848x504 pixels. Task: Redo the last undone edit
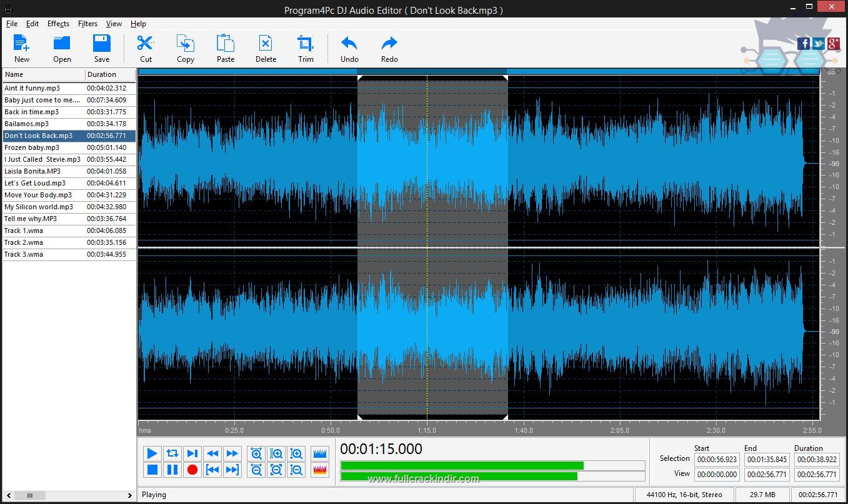[389, 48]
